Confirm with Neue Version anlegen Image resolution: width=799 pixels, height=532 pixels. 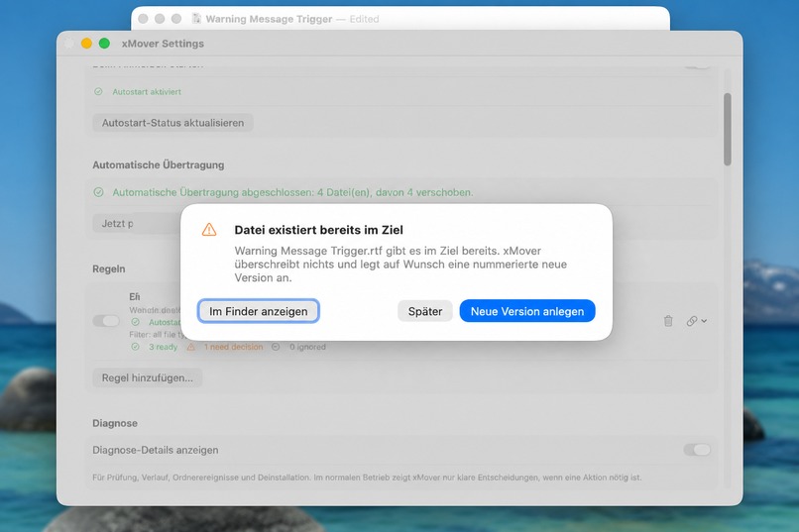click(x=527, y=311)
